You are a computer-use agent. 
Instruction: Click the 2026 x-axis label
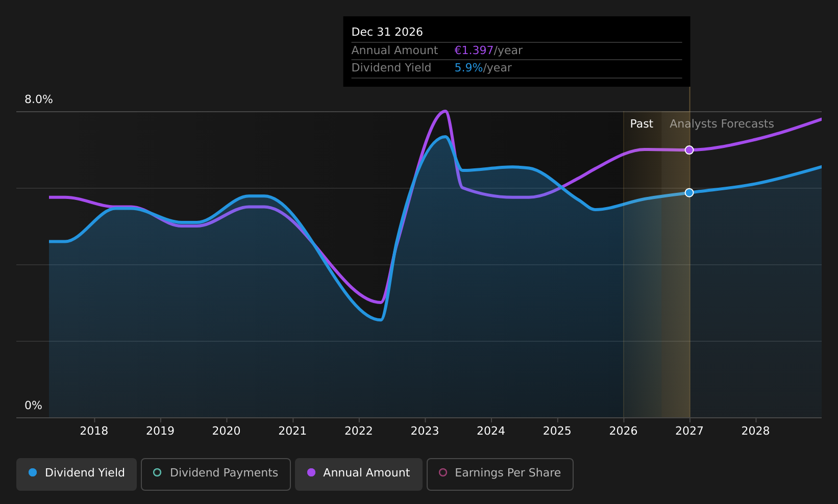click(x=624, y=431)
